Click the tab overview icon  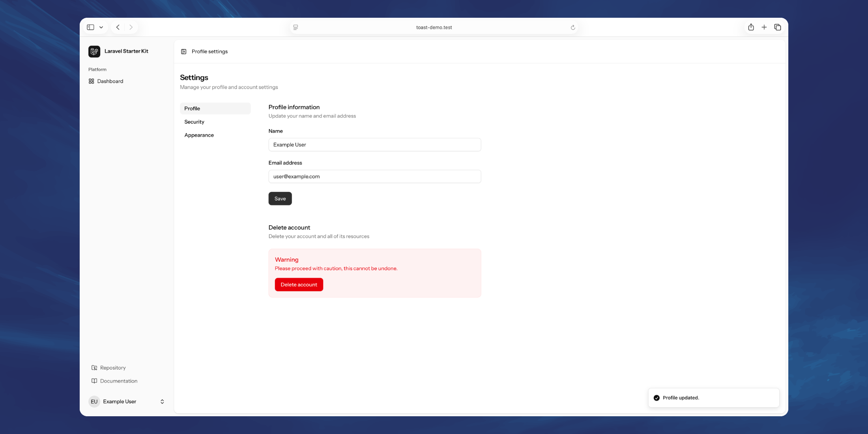(x=778, y=27)
